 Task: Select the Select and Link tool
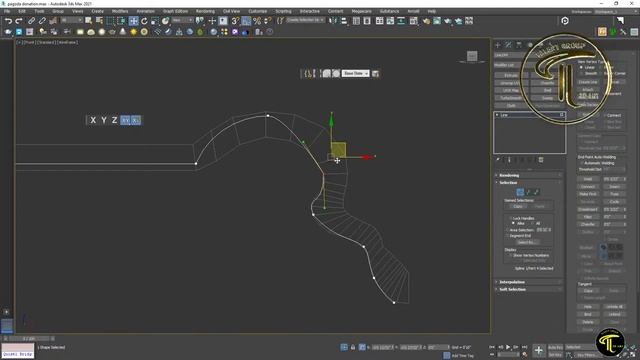point(31,21)
